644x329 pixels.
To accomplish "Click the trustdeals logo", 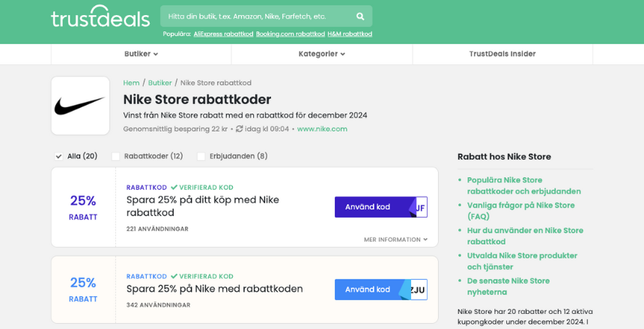I will pos(100,16).
